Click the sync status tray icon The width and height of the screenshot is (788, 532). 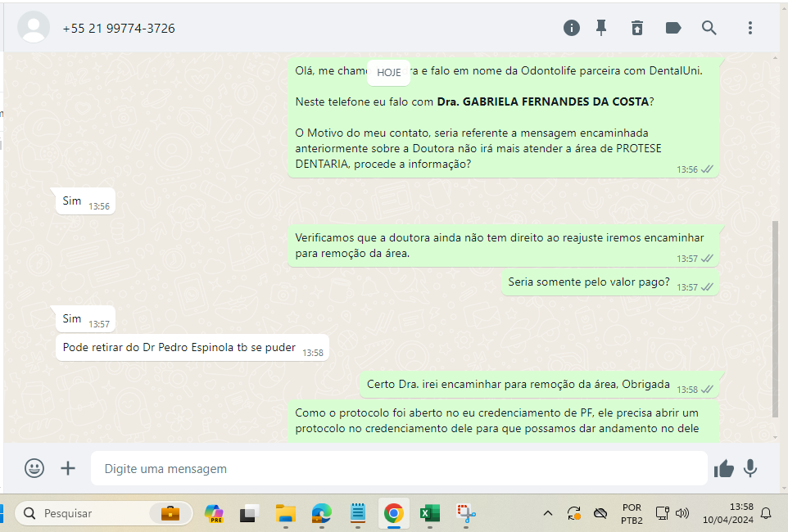[574, 513]
